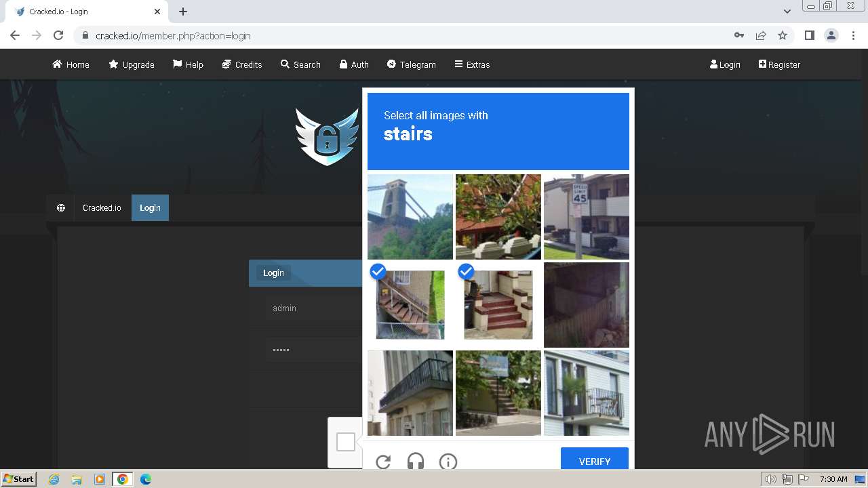Image resolution: width=868 pixels, height=488 pixels.
Task: Expand the Extras menu
Action: click(472, 64)
